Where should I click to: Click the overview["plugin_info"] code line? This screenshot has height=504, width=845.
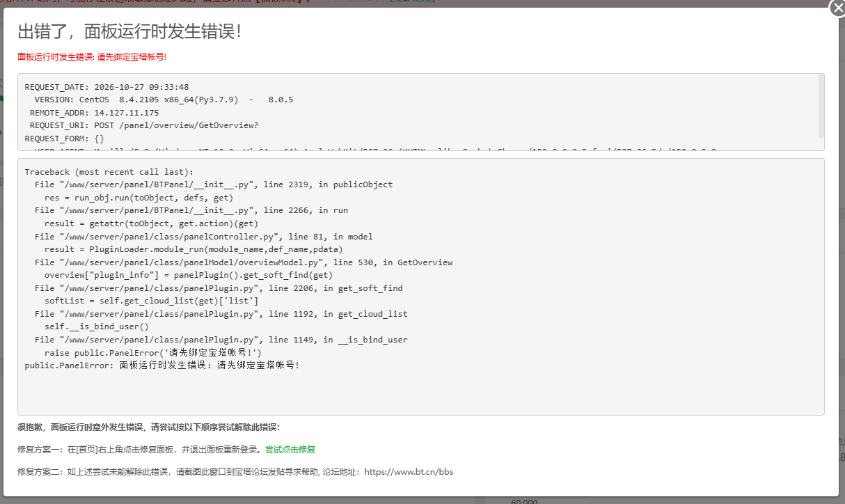189,275
